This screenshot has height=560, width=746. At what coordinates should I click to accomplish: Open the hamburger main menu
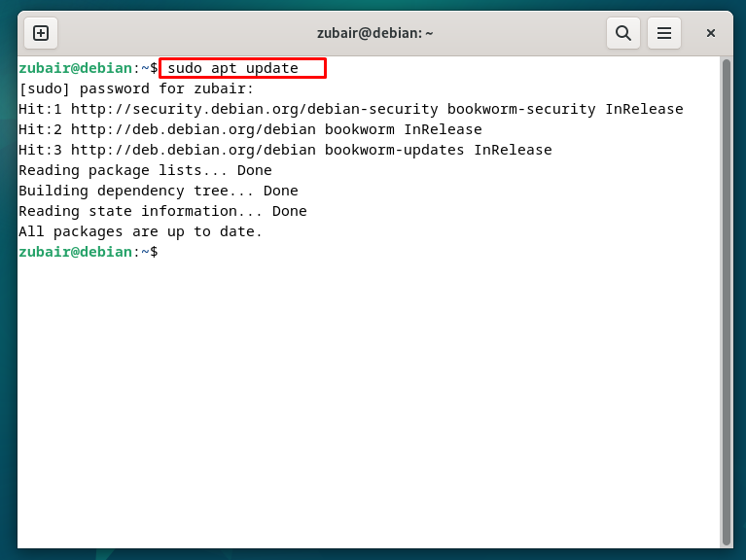pos(664,33)
